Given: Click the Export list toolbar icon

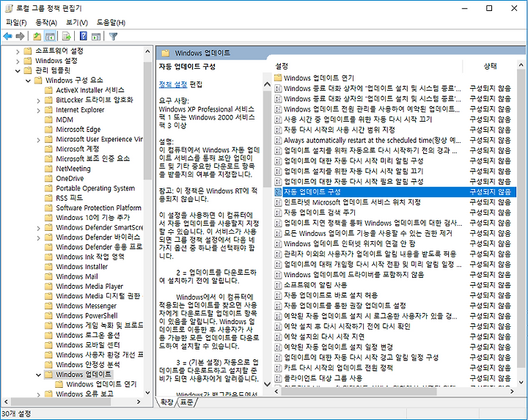Looking at the screenshot, I should pos(66,36).
